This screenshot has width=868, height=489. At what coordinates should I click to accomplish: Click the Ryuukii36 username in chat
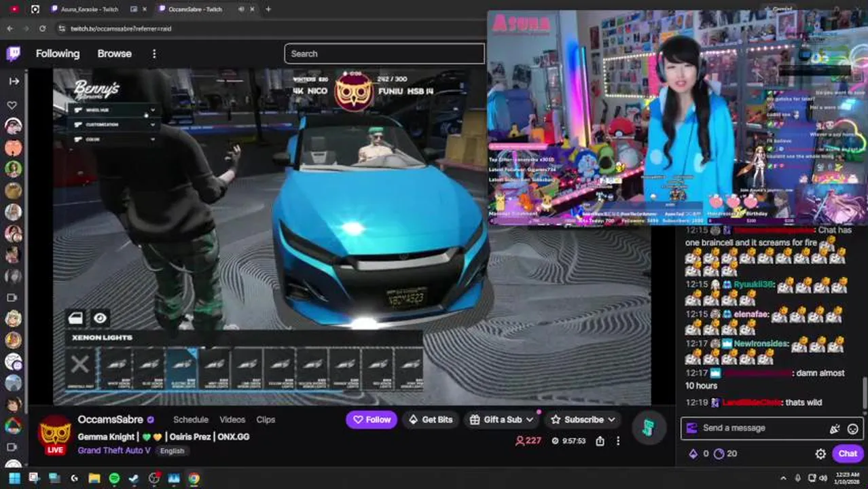point(752,285)
